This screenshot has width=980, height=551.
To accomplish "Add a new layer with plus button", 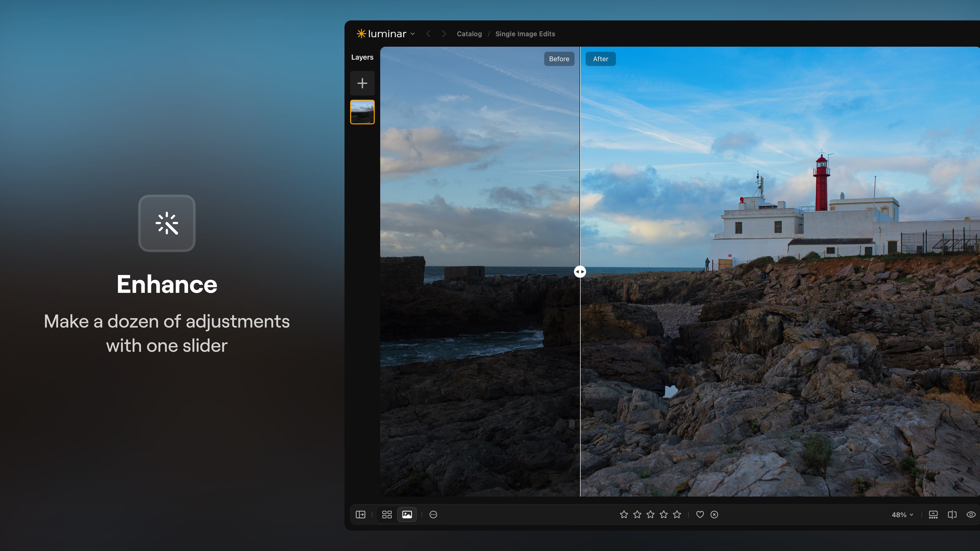I will click(362, 83).
